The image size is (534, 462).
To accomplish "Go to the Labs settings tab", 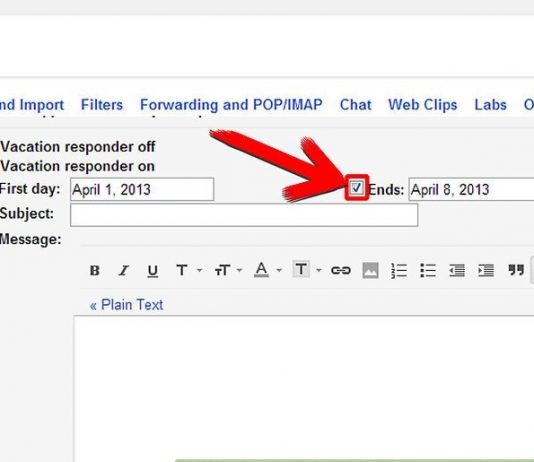I will (490, 105).
